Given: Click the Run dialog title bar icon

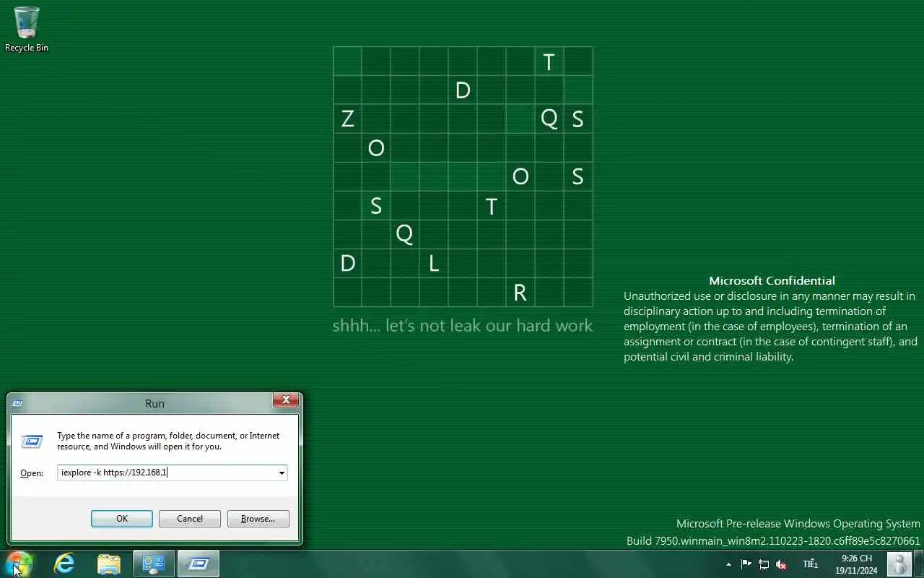Looking at the screenshot, I should click(18, 404).
